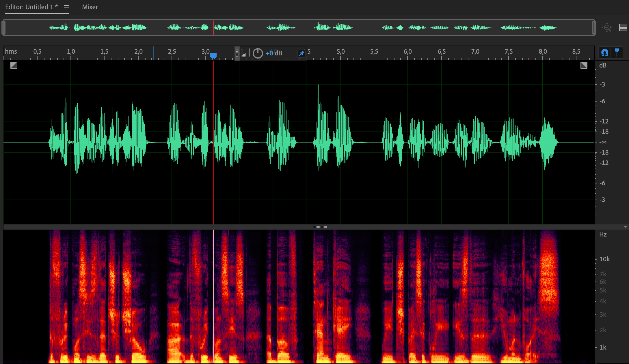Open the Editor panel hamburger menu
Viewport: 629px width, 364px height.
66,7
